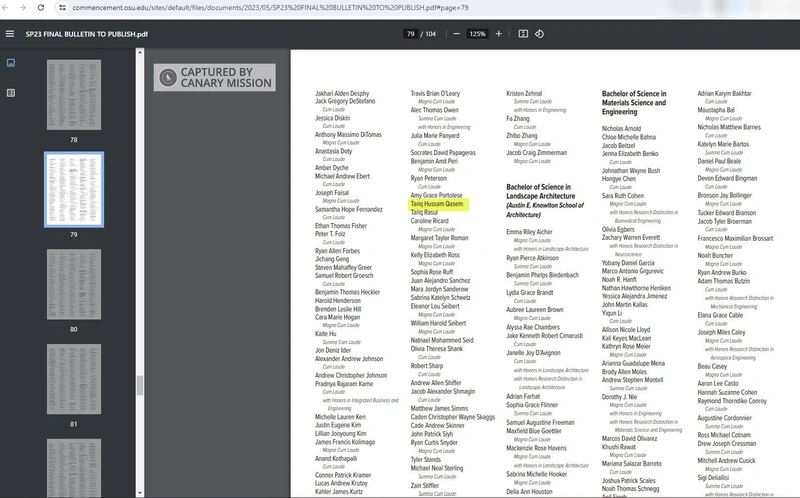800x498 pixels.
Task: Click the zoom out minus icon
Action: 457,33
